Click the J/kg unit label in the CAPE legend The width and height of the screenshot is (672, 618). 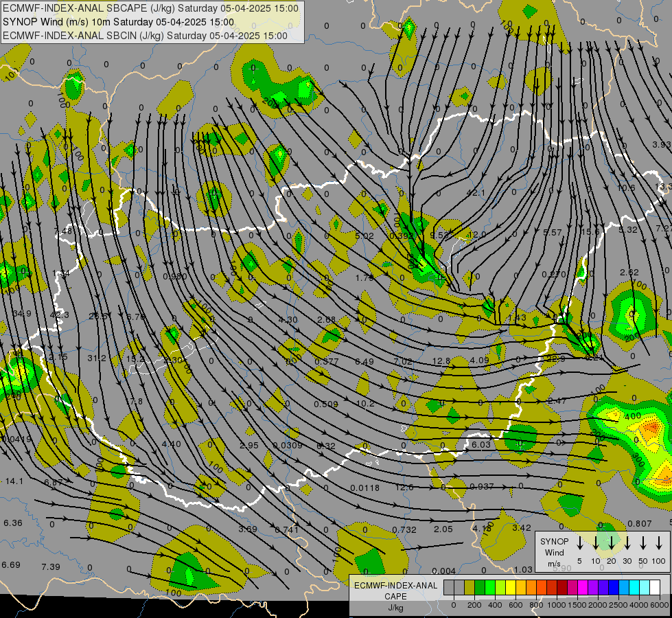click(x=395, y=607)
